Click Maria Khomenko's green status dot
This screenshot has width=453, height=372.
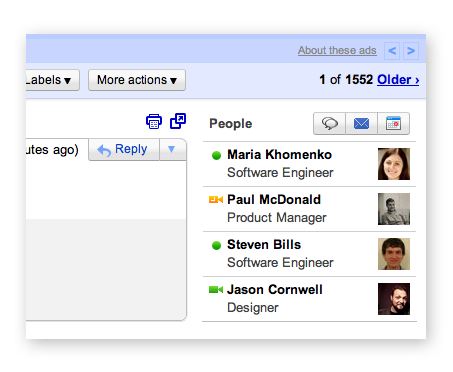[216, 155]
